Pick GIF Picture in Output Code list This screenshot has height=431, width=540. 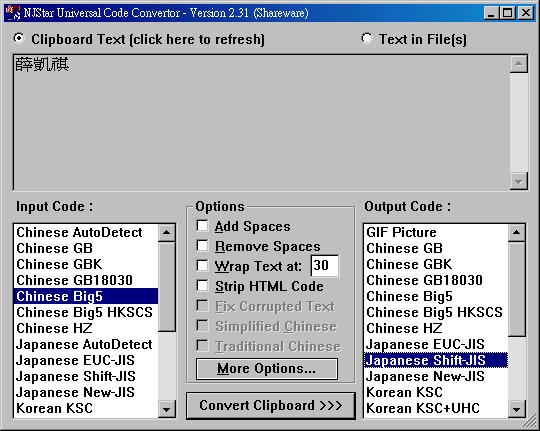pos(436,232)
